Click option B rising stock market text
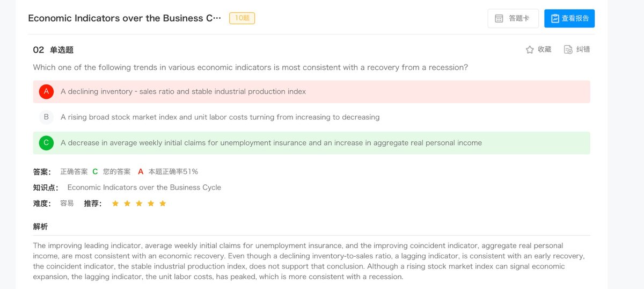644x289 pixels. pos(220,117)
